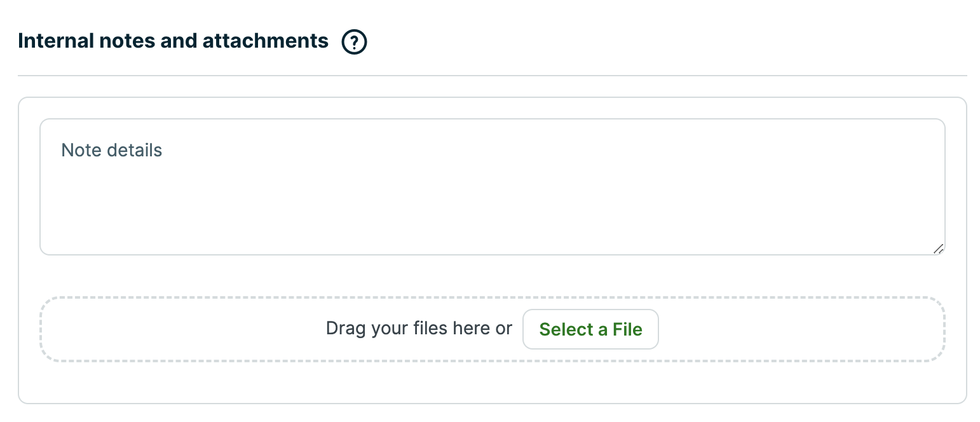The image size is (980, 422).
Task: Click the "Drag your files here or" text
Action: pos(418,329)
